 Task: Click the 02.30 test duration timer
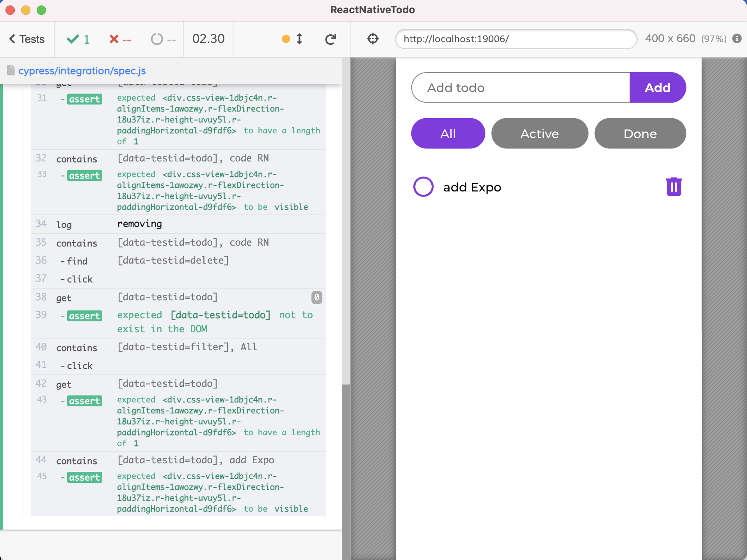click(x=208, y=39)
